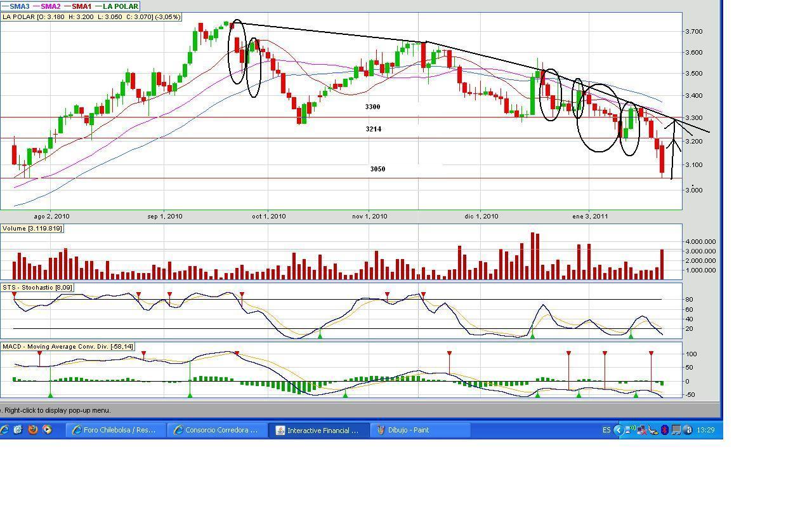This screenshot has width=812, height=508.
Task: Expand hidden system tray icons arrow
Action: pos(619,430)
